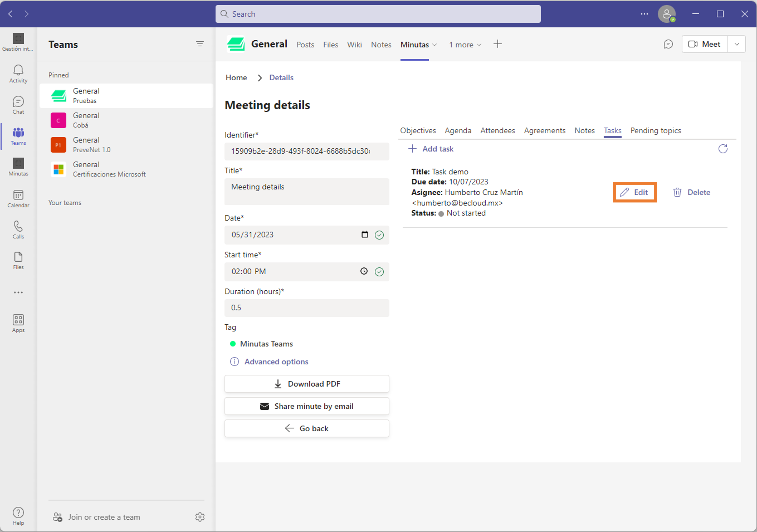Select the meeting Notes tab
Image resolution: width=757 pixels, height=532 pixels.
click(584, 131)
